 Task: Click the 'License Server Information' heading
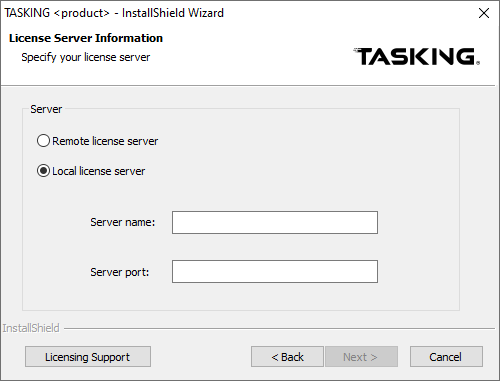[86, 38]
